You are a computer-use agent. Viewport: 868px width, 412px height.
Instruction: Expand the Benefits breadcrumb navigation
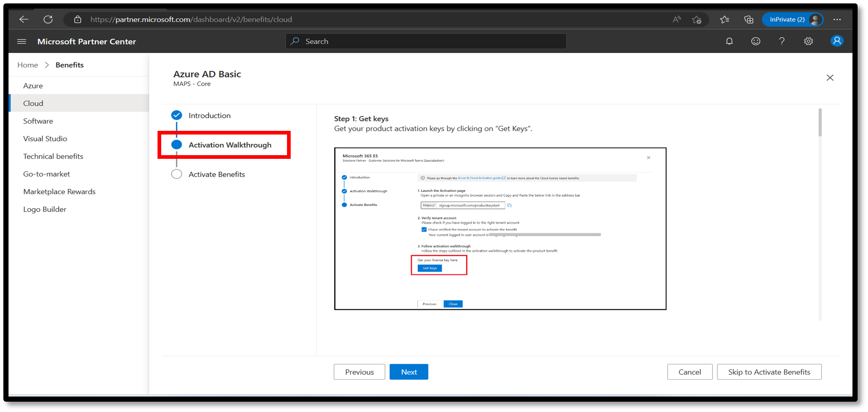(69, 65)
